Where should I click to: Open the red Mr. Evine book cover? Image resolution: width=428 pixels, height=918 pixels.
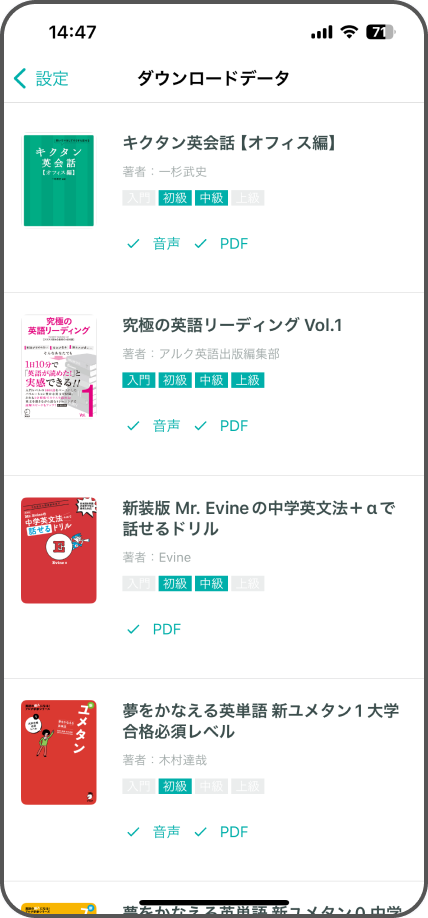59,550
